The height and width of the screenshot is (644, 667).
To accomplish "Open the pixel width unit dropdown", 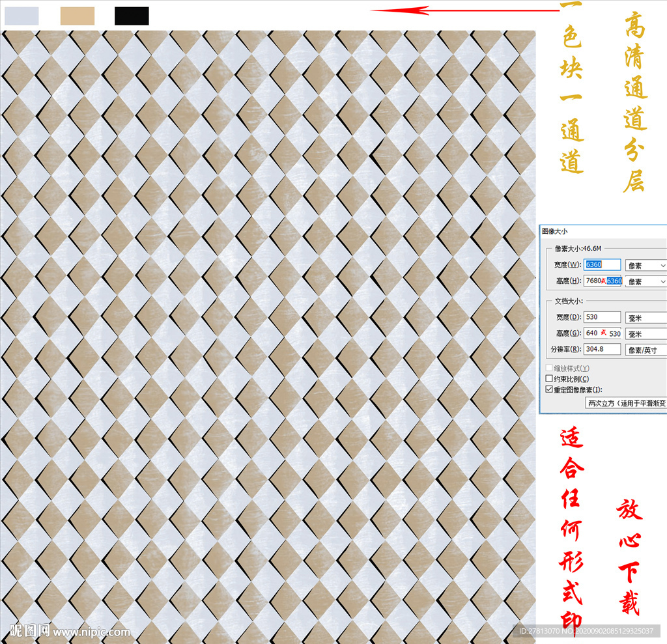I will point(646,266).
